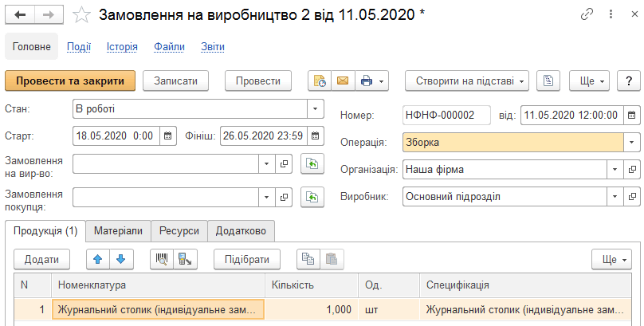Open the Історія link

tap(122, 47)
